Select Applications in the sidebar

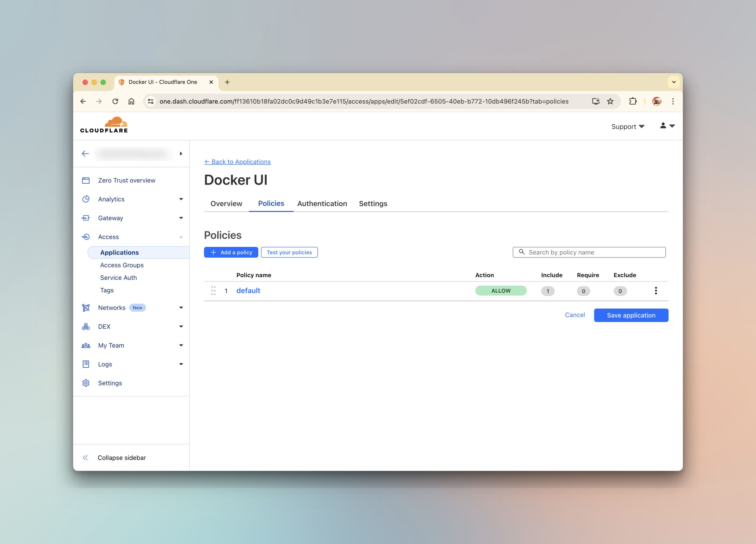(x=138, y=253)
